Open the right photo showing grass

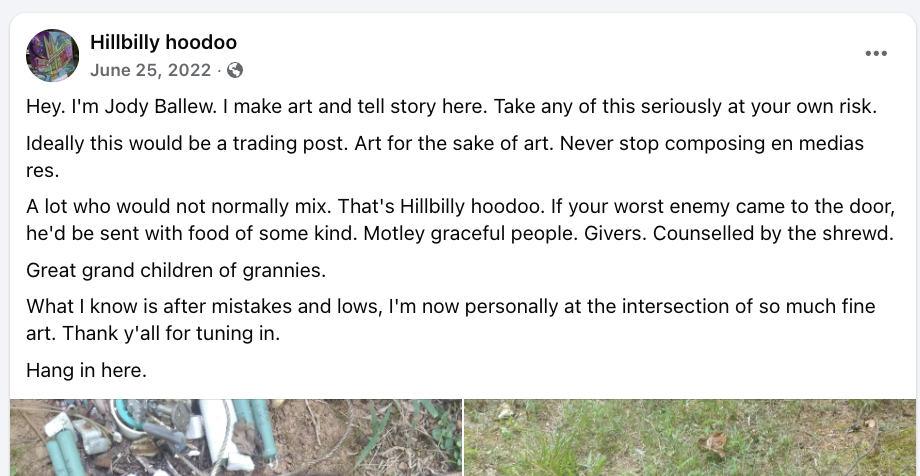click(x=690, y=438)
